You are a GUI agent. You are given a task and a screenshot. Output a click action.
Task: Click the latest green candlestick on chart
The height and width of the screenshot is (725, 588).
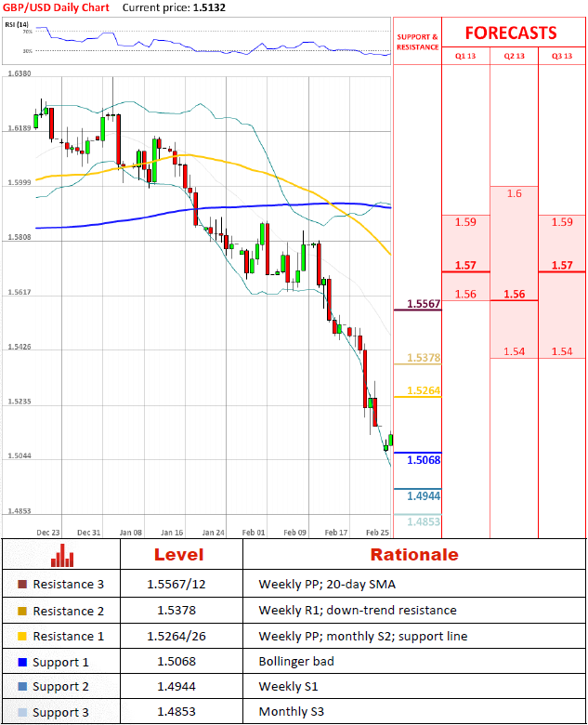click(x=391, y=440)
